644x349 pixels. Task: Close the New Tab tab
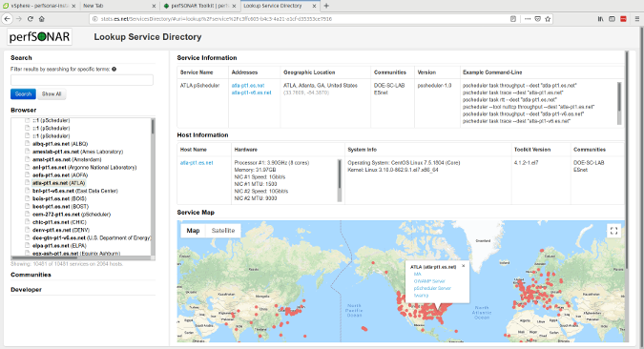[154, 6]
